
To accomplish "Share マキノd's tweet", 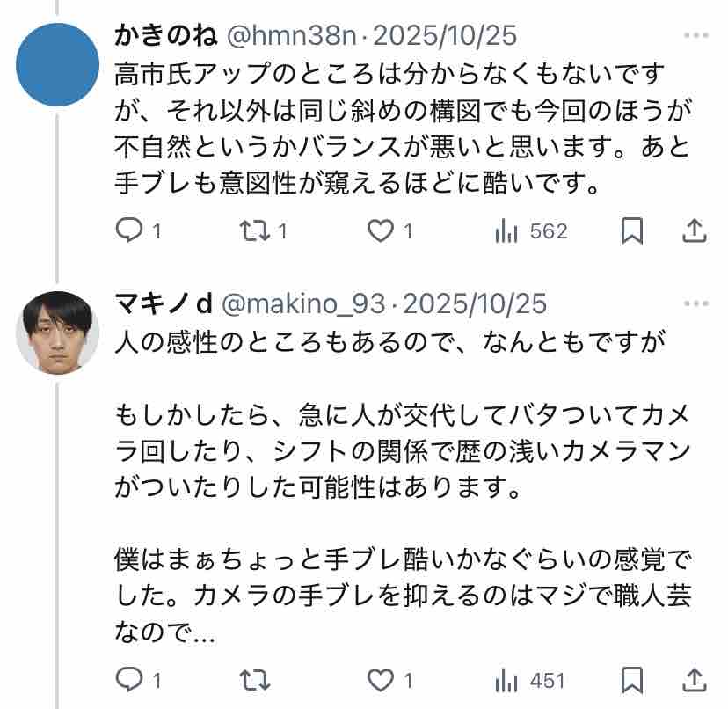I will point(695,681).
